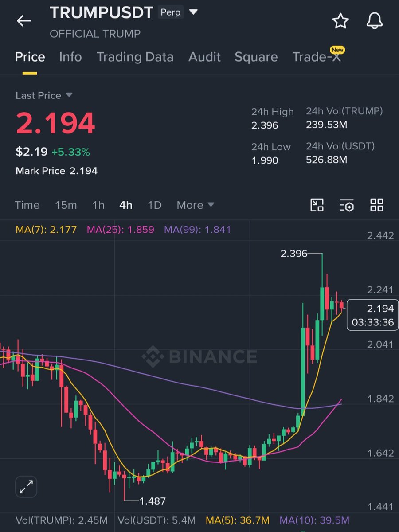
Task: Tap the volume MA(10): 39.5M label
Action: [314, 520]
